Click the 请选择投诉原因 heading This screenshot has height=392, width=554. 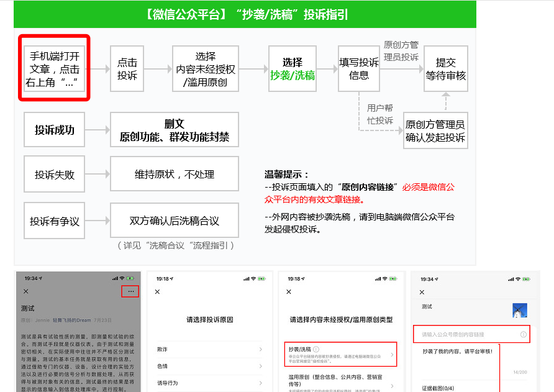[209, 319]
